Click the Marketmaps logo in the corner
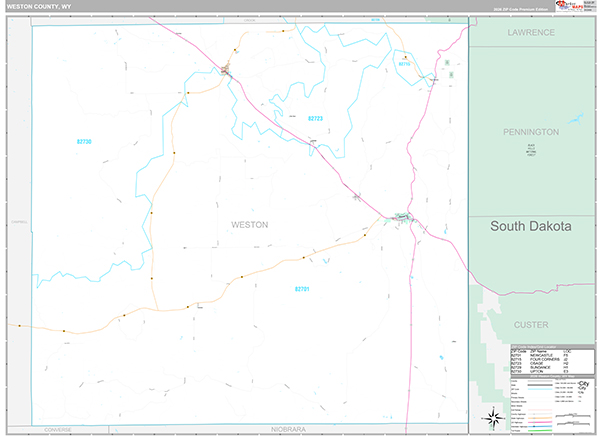Image resolution: width=600 pixels, height=436 pixels. (x=575, y=6)
